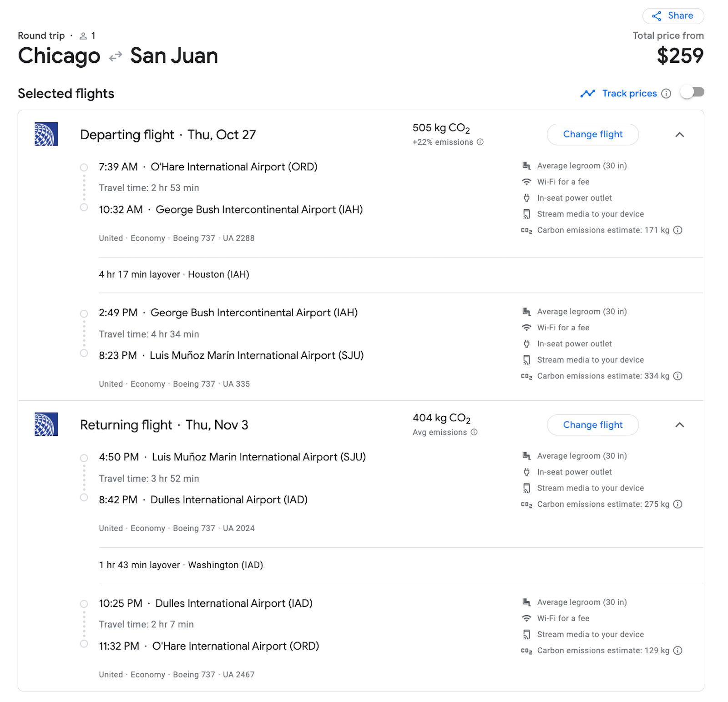Click the CO2 emissions icon next to 171 kg estimate
728x702 pixels.
click(x=677, y=230)
